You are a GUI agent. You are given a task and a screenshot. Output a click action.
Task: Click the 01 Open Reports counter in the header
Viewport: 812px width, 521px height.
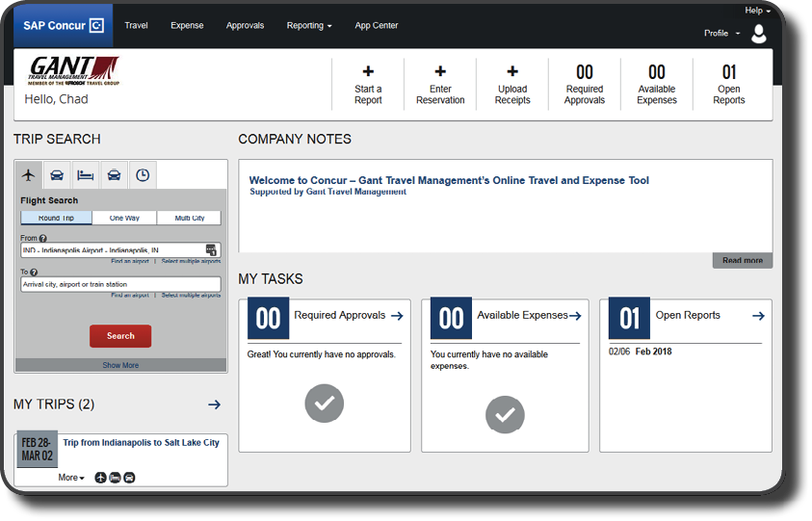tap(729, 85)
